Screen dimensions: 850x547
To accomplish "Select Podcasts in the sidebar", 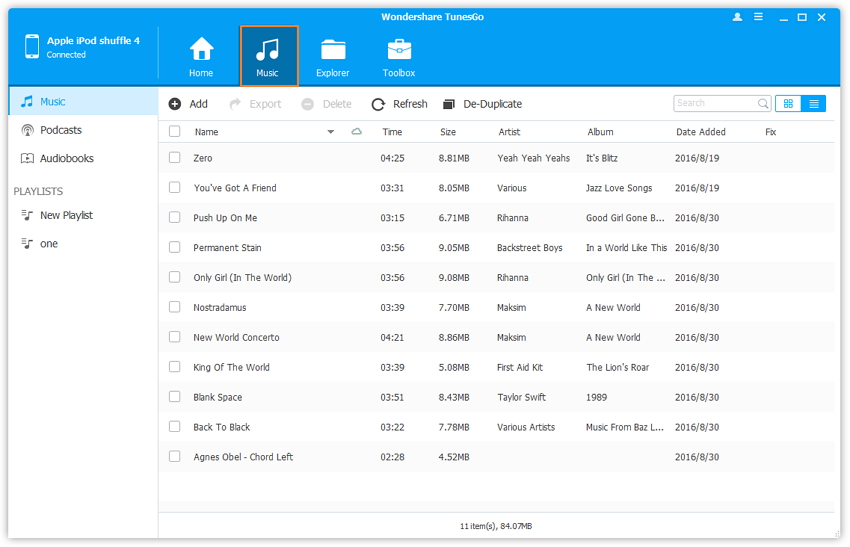I will [60, 130].
